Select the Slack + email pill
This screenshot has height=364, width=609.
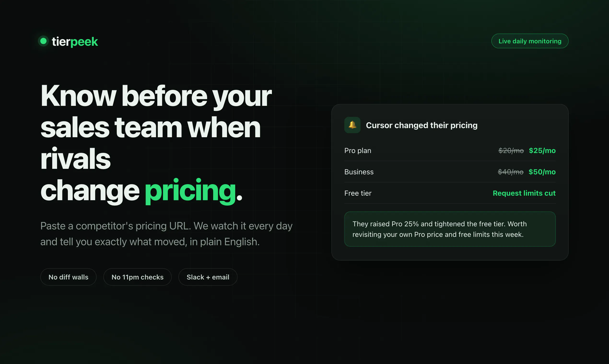pos(208,277)
